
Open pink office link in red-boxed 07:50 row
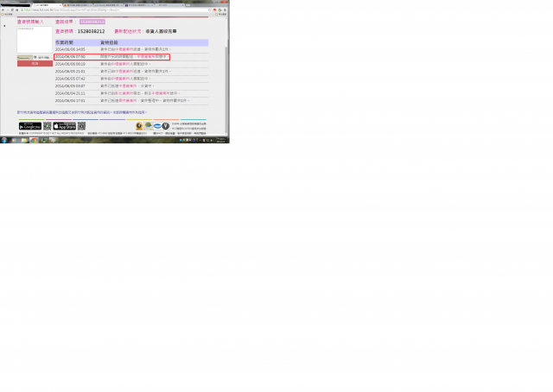tap(146, 56)
